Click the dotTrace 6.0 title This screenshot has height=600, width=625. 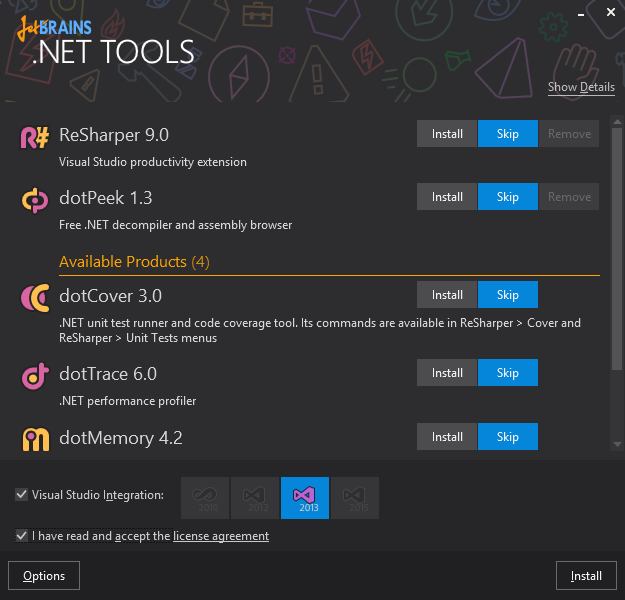click(108, 374)
